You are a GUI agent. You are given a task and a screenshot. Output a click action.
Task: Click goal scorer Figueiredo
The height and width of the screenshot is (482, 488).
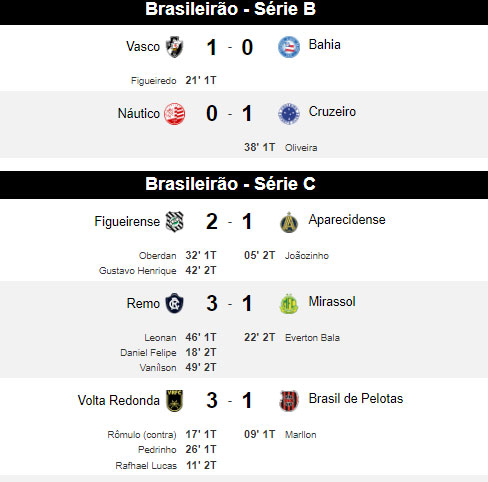pyautogui.click(x=154, y=81)
